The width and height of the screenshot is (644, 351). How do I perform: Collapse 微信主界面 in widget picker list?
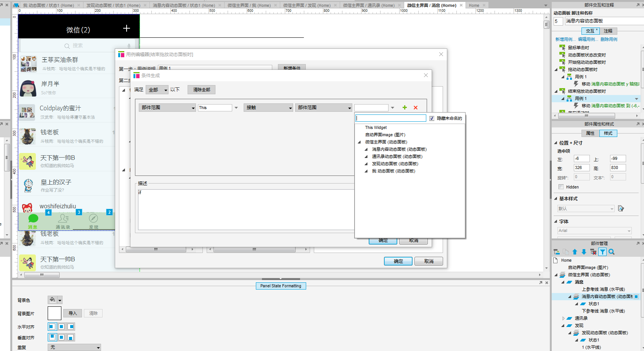click(x=359, y=142)
